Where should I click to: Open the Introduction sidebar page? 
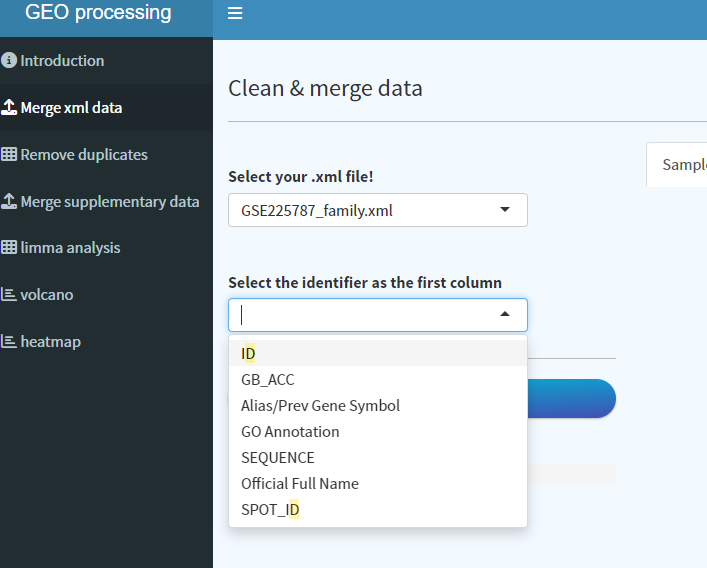(x=106, y=60)
